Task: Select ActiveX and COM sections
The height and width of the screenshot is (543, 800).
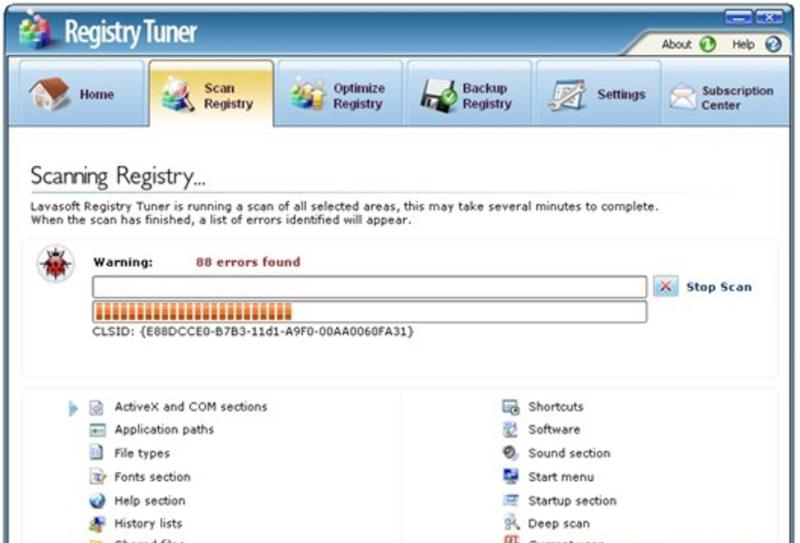Action: (191, 407)
